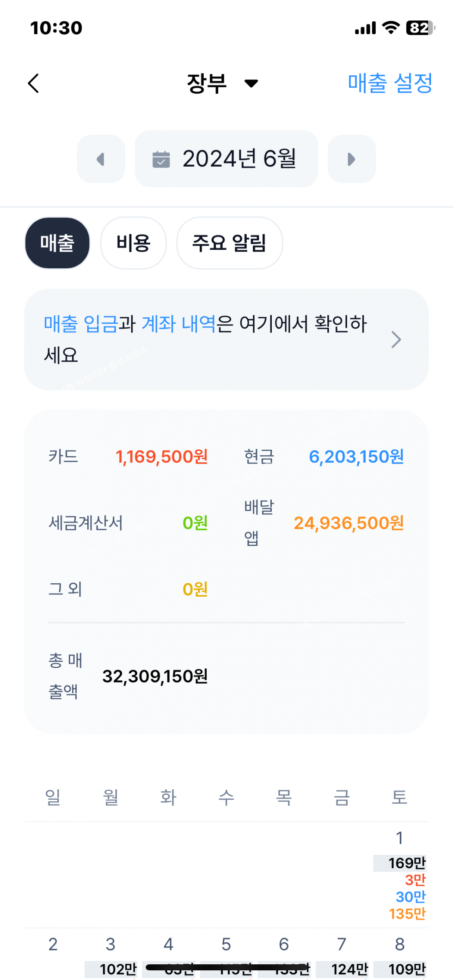Expand the 매출 입금 banner chevron

(396, 339)
